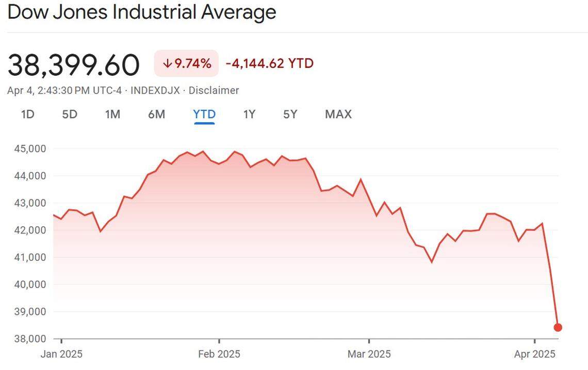Click the red 9.74% decline badge
Image resolution: width=588 pixels, height=370 pixels.
tap(187, 63)
